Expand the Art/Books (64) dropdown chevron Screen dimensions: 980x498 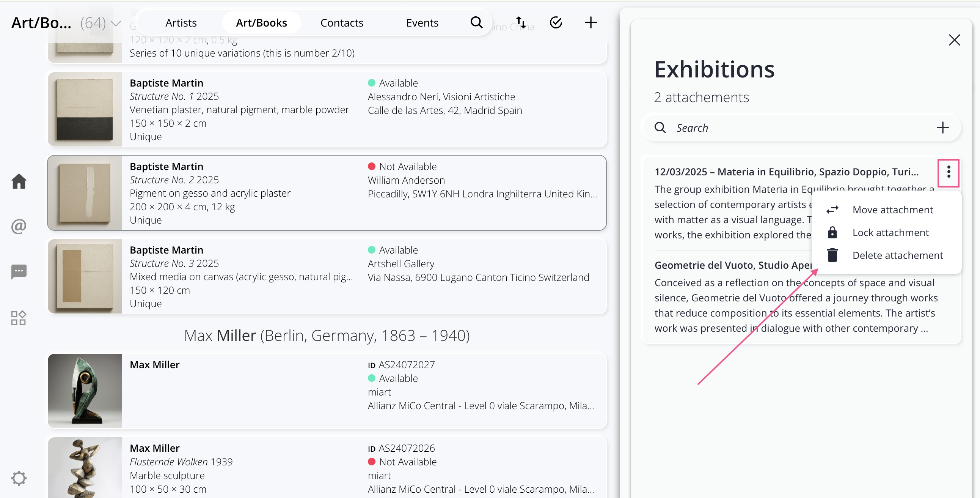116,24
